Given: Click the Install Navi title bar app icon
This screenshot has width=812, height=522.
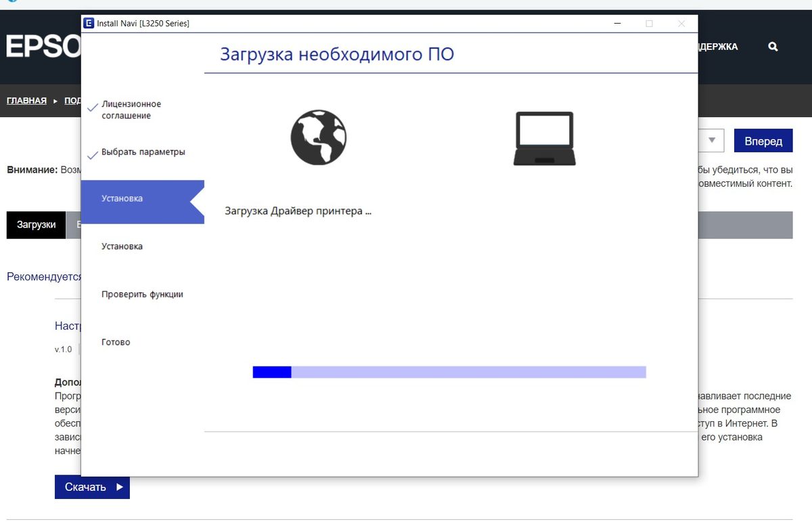Looking at the screenshot, I should click(89, 24).
